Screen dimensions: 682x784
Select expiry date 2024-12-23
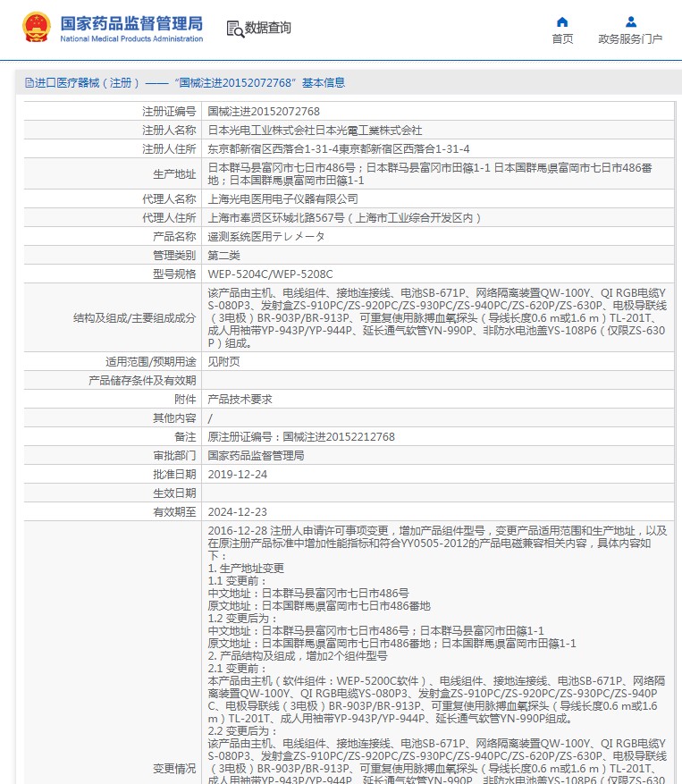click(238, 512)
